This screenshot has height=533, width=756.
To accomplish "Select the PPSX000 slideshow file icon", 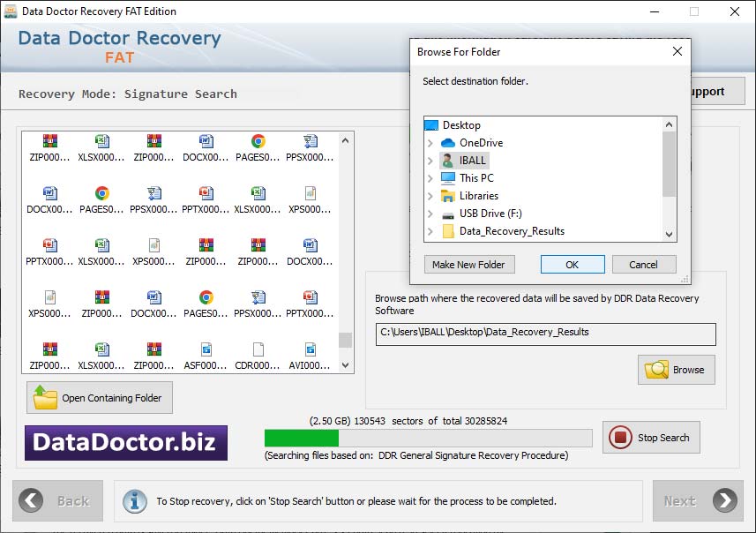I will (311, 141).
